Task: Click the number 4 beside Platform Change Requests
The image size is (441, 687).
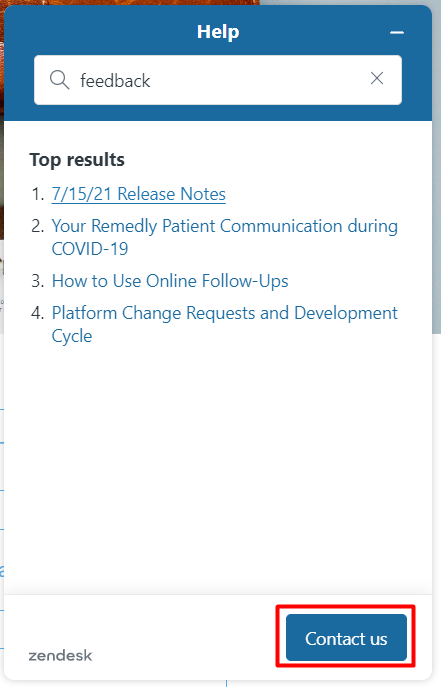Action: click(37, 313)
